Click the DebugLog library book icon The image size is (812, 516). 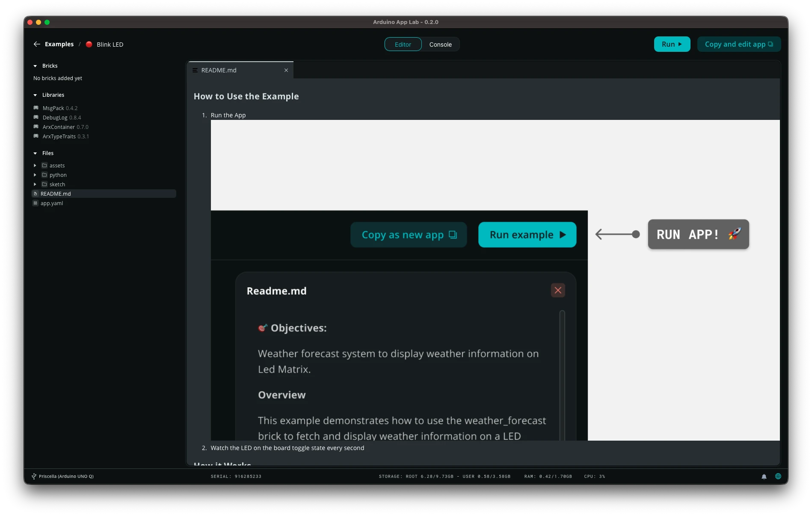[36, 117]
